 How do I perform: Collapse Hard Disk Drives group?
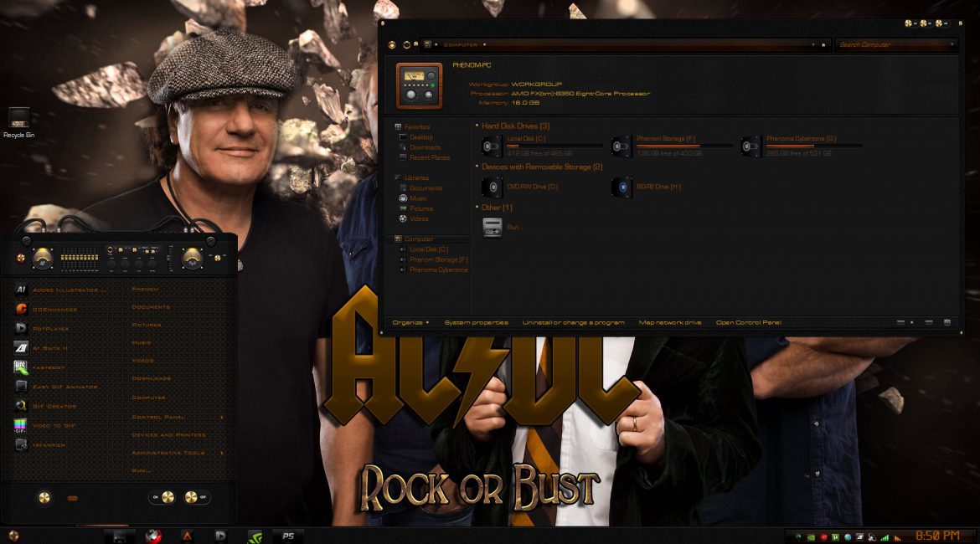point(477,126)
